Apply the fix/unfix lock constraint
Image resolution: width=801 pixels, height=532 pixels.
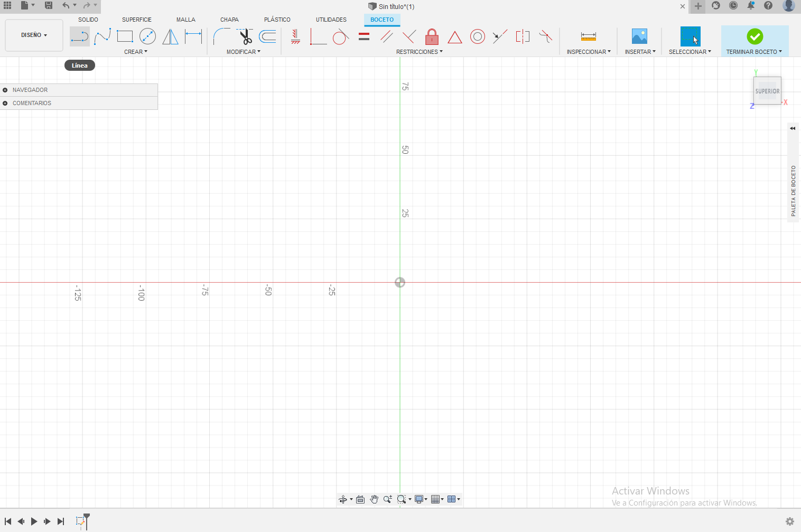(x=432, y=36)
